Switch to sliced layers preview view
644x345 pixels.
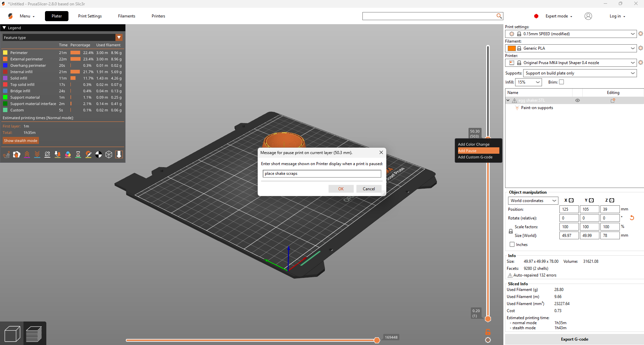pyautogui.click(x=34, y=334)
